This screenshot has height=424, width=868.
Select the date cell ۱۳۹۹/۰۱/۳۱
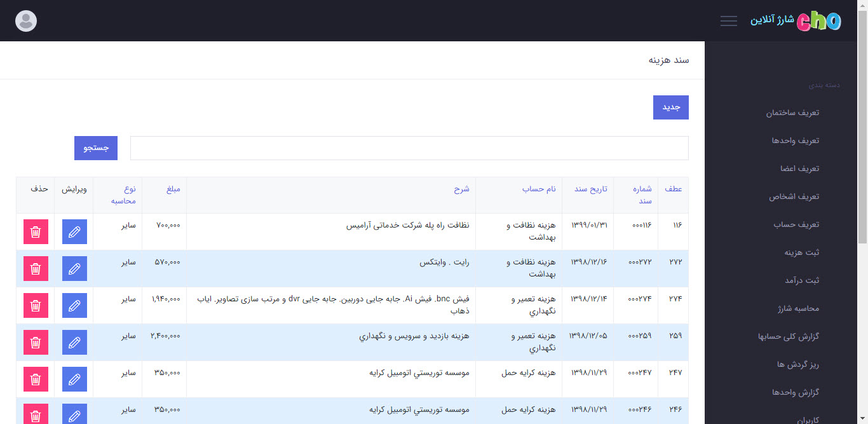coord(589,225)
